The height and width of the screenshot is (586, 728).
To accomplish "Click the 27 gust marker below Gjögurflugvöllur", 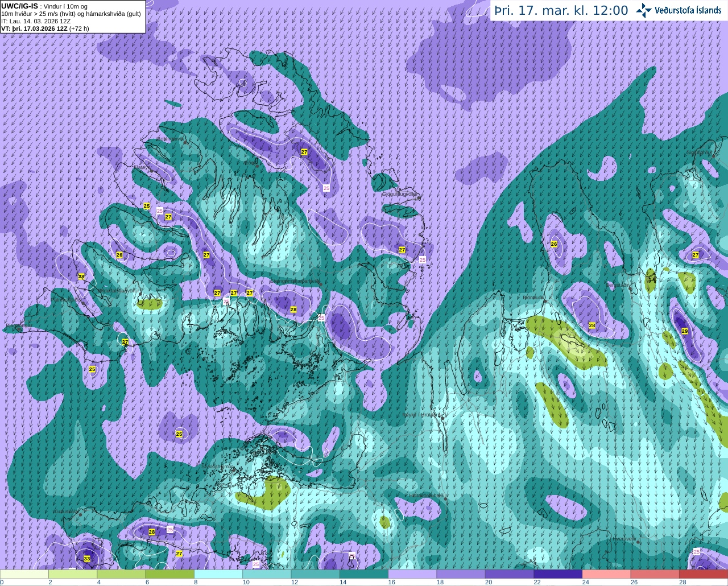I will point(402,250).
